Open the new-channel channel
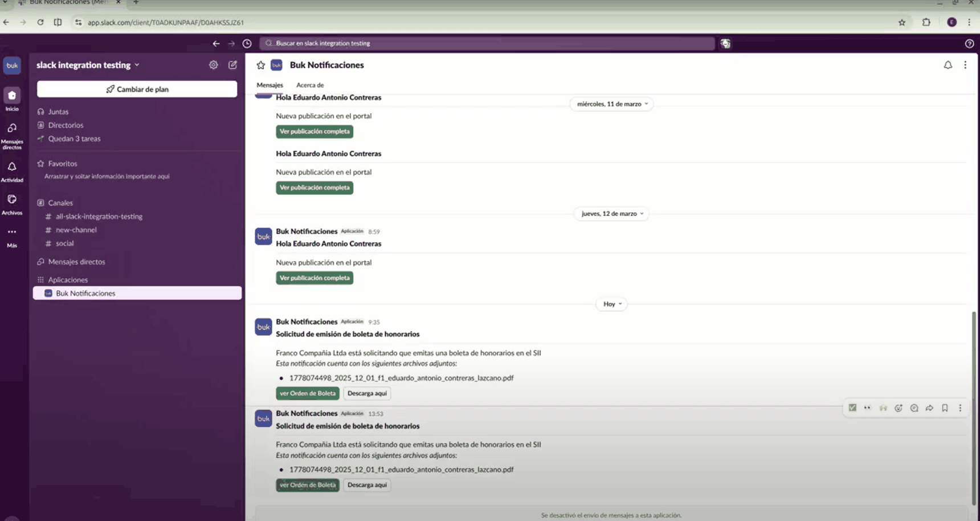 pos(76,230)
